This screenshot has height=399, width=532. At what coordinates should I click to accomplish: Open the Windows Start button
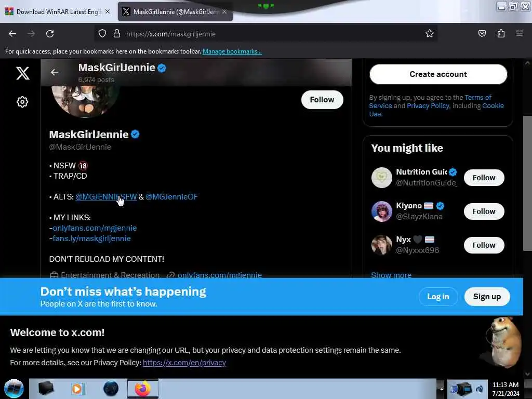click(x=14, y=389)
